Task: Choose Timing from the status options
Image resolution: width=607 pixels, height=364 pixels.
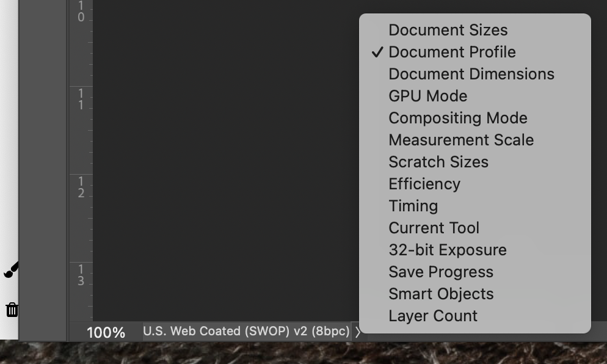Action: [x=413, y=206]
